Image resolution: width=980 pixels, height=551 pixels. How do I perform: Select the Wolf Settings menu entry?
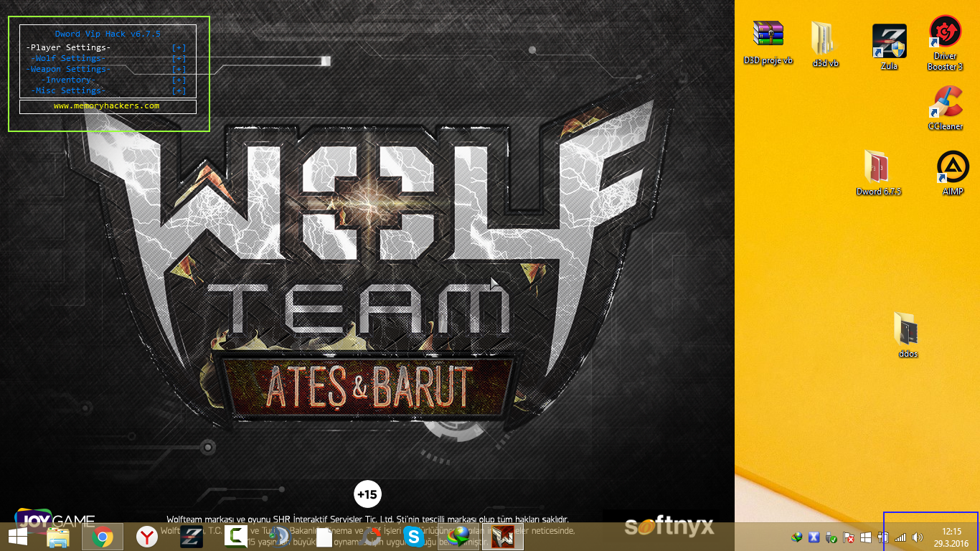pos(68,58)
